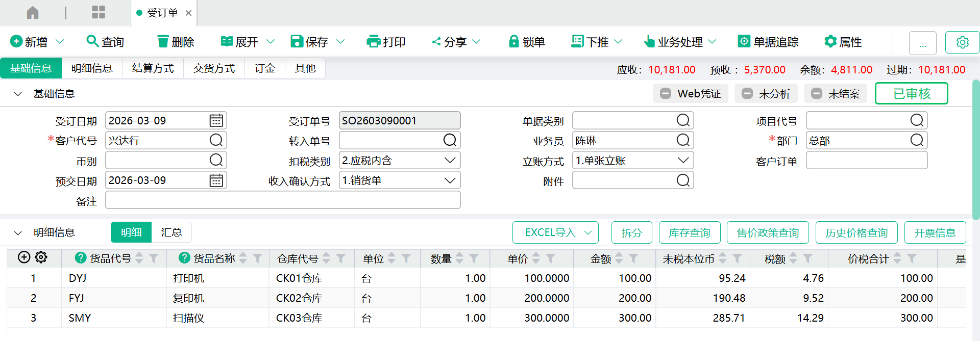Click the 库存查询 button
This screenshot has width=980, height=341.
pos(689,233)
